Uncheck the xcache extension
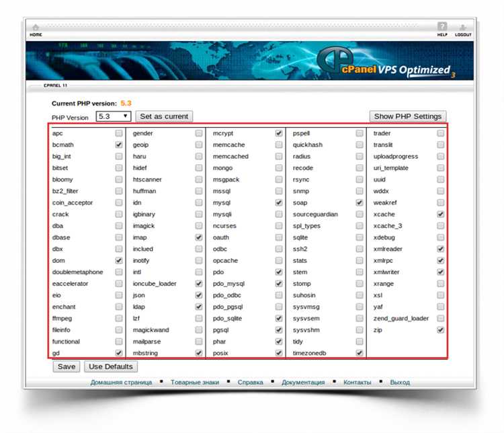Screen dimensions: 504x433 pos(441,214)
